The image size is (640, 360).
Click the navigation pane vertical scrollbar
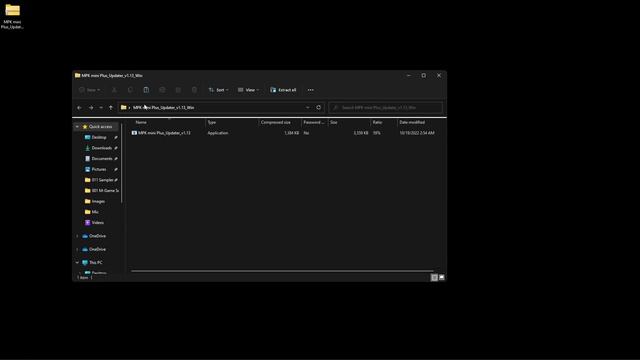121,163
